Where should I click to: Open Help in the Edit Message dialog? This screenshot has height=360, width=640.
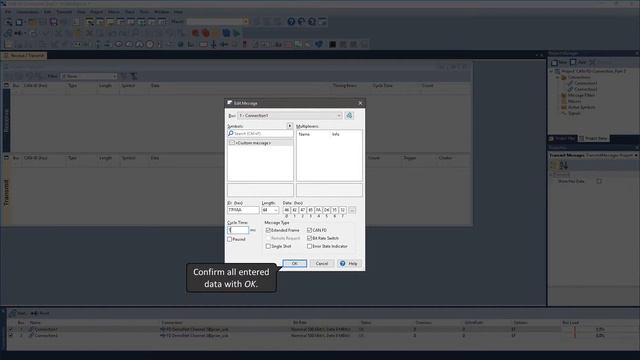click(x=349, y=263)
